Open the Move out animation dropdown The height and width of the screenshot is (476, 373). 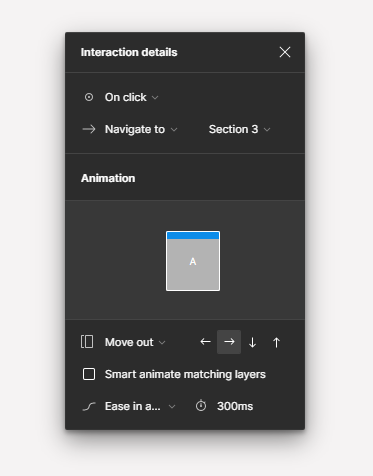tap(135, 342)
